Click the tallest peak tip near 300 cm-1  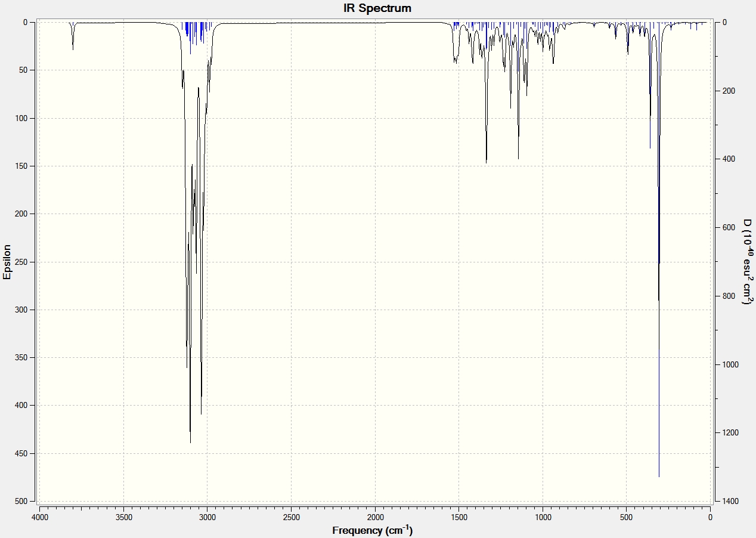(659, 476)
